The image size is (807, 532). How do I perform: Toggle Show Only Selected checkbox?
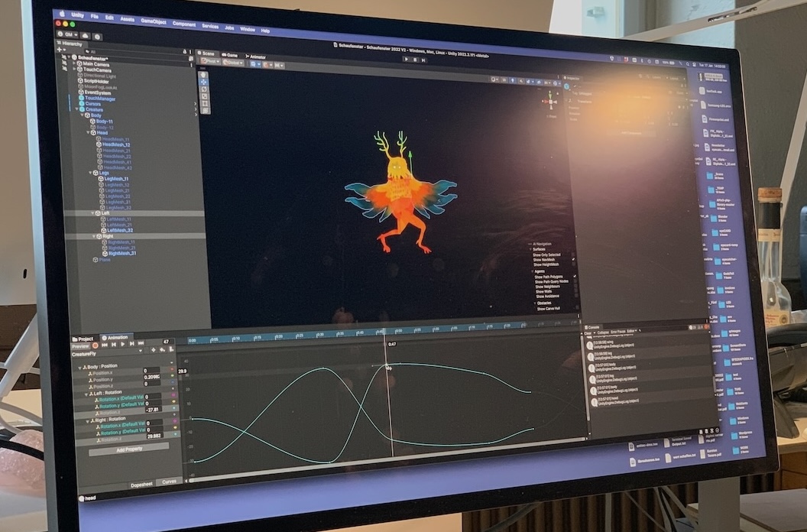[x=573, y=255]
